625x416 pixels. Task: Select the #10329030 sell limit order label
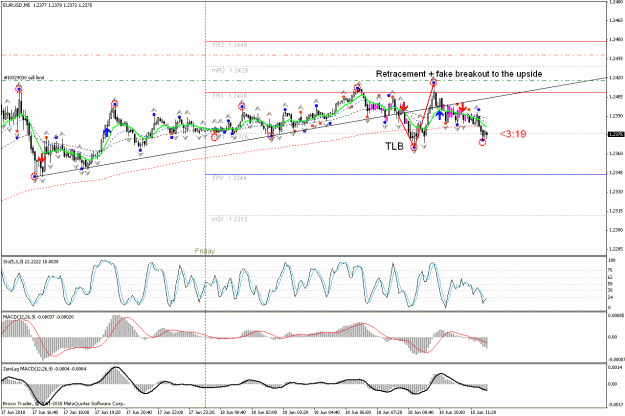[24, 78]
